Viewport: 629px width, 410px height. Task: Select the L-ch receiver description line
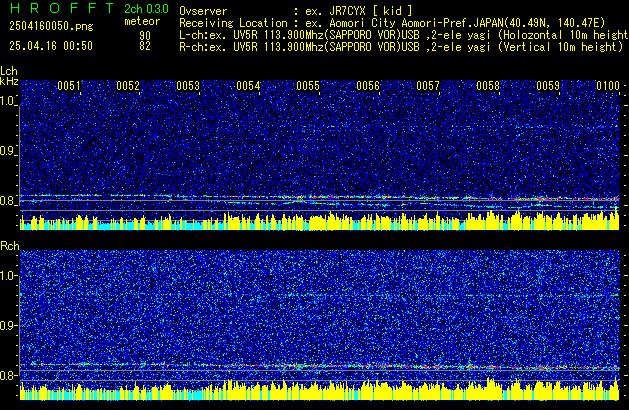coord(404,35)
